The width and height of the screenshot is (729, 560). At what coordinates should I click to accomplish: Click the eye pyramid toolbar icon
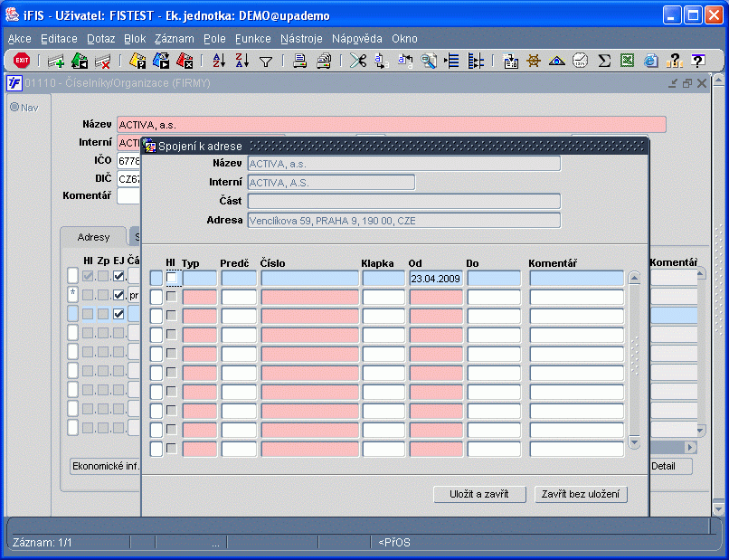click(x=556, y=61)
